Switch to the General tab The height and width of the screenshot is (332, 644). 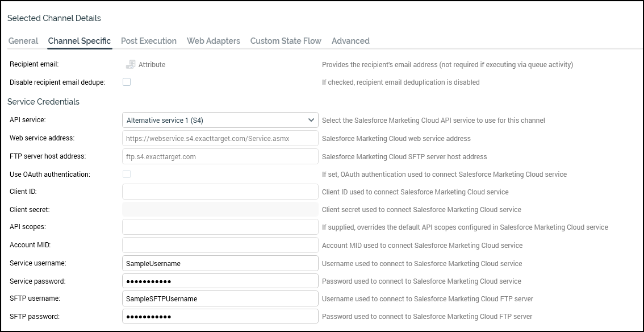[23, 41]
